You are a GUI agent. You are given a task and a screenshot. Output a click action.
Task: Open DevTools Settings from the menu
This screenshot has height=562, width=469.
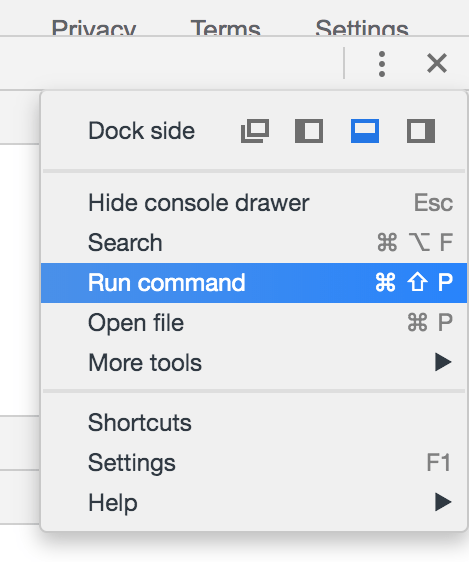coord(254,462)
